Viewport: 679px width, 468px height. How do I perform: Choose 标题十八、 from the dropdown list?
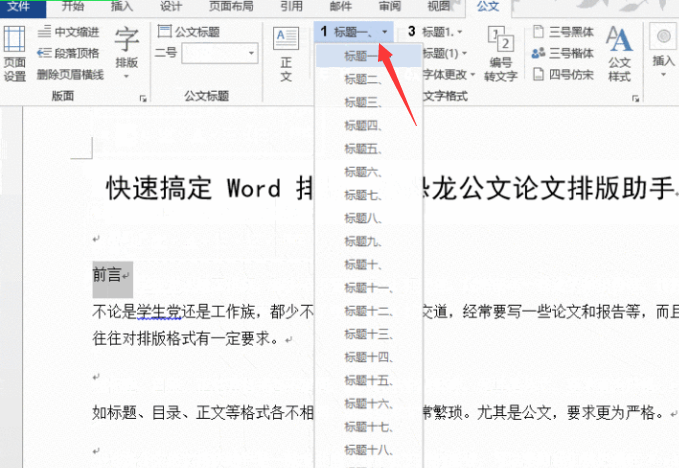tap(369, 450)
